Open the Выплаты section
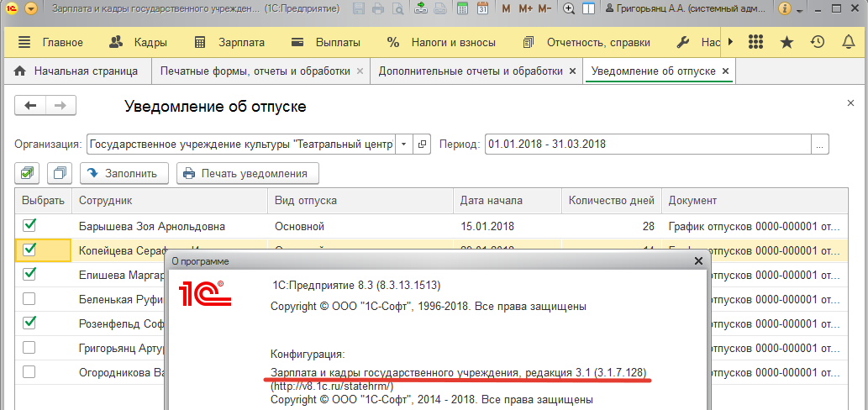Viewport: 868px width, 410px height. pyautogui.click(x=326, y=43)
